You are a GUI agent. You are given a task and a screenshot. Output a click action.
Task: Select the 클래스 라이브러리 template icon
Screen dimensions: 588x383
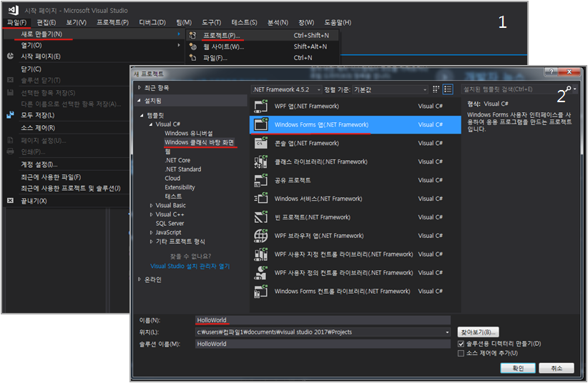point(261,161)
